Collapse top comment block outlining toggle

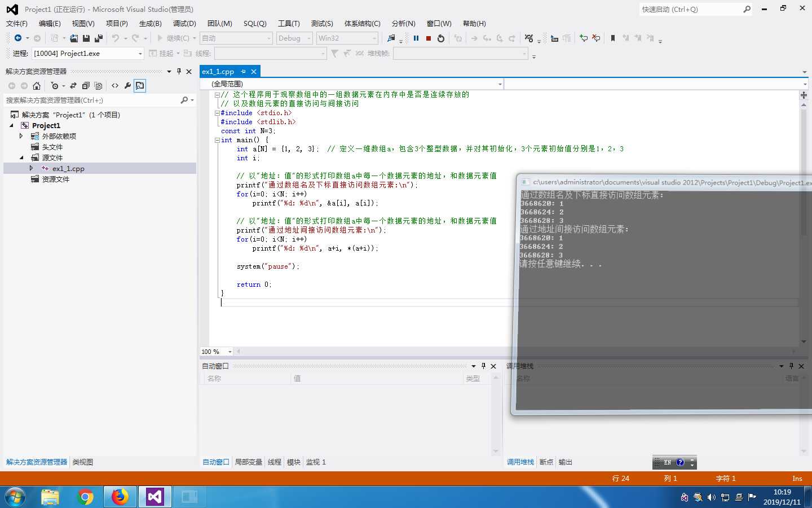coord(217,95)
